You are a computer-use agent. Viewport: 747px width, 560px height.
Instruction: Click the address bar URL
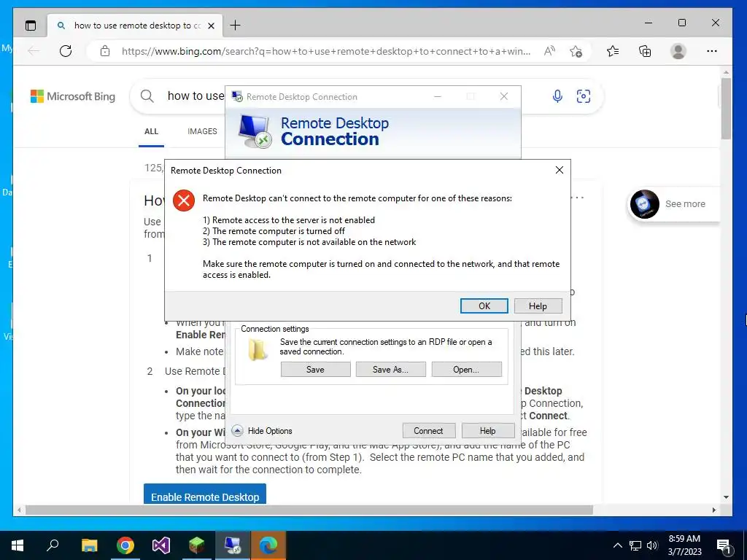[326, 51]
